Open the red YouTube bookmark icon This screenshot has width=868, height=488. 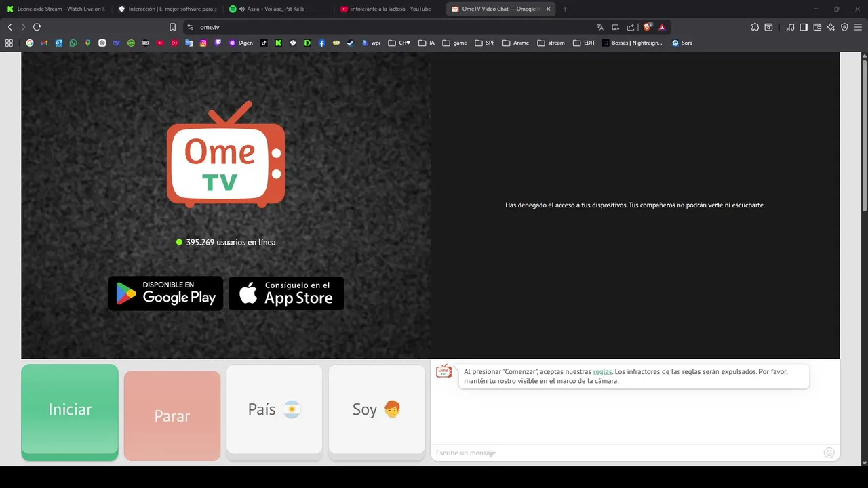(x=160, y=43)
